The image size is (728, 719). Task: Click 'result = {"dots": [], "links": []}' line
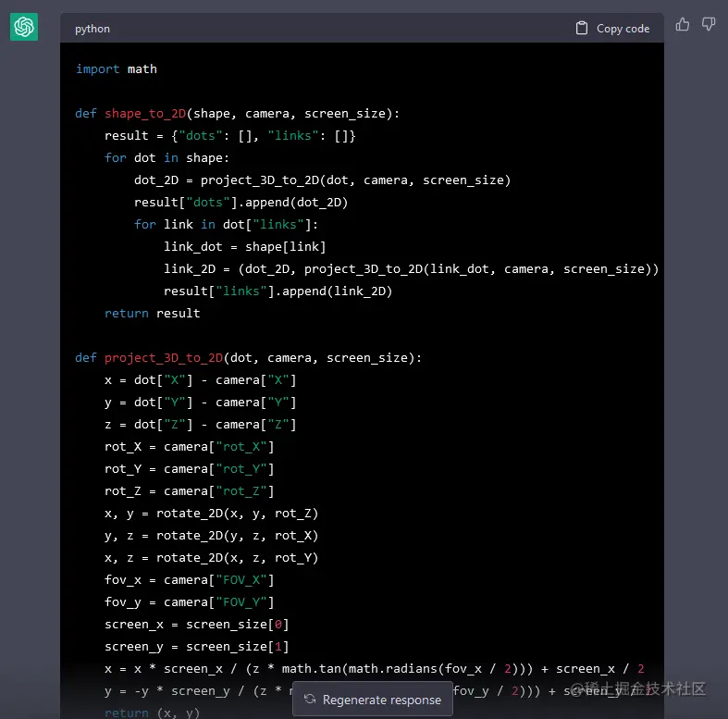click(229, 136)
